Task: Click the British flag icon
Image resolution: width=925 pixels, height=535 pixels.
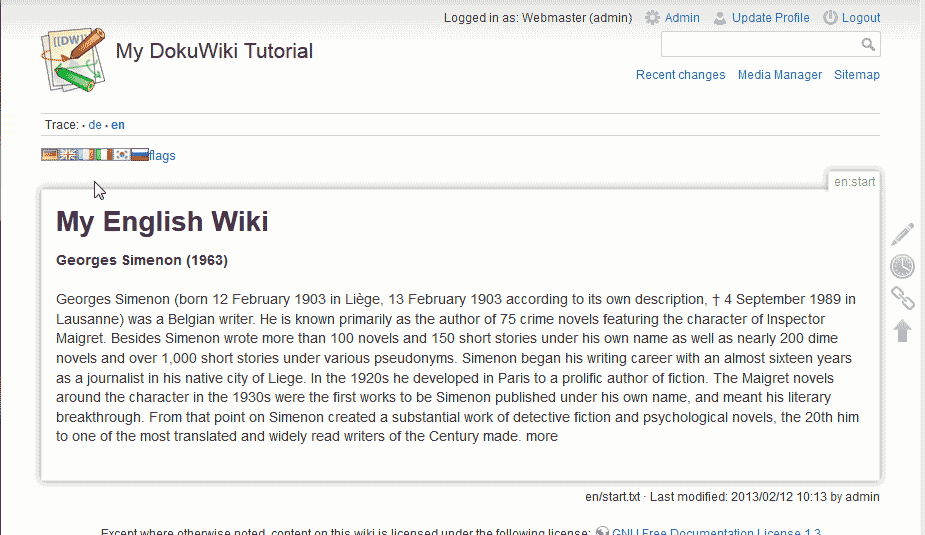Action: point(68,155)
